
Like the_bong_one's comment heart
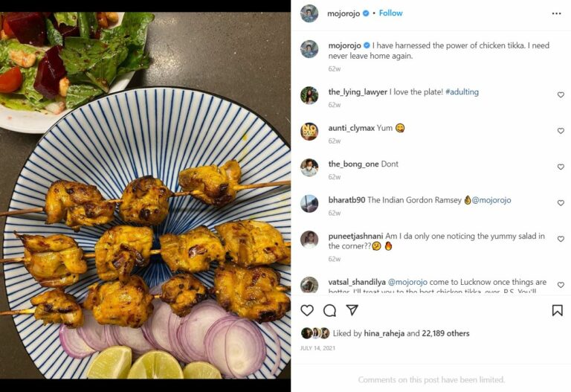point(561,167)
